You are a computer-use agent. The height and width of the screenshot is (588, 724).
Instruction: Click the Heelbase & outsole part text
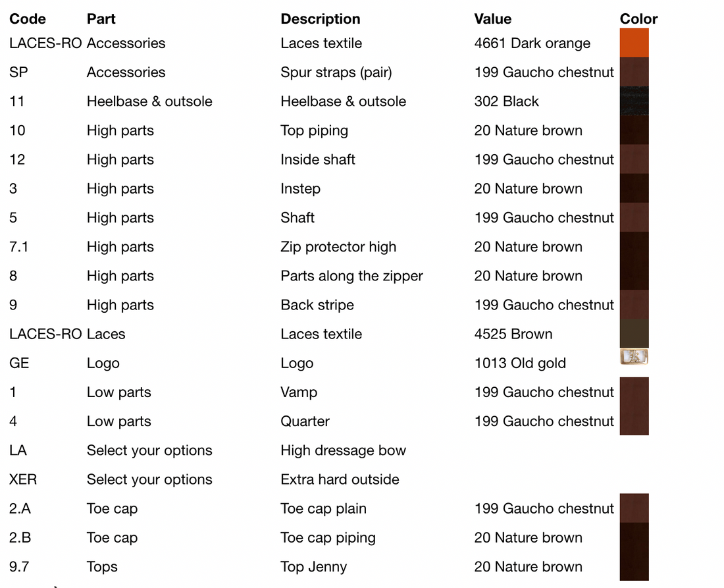click(x=149, y=101)
